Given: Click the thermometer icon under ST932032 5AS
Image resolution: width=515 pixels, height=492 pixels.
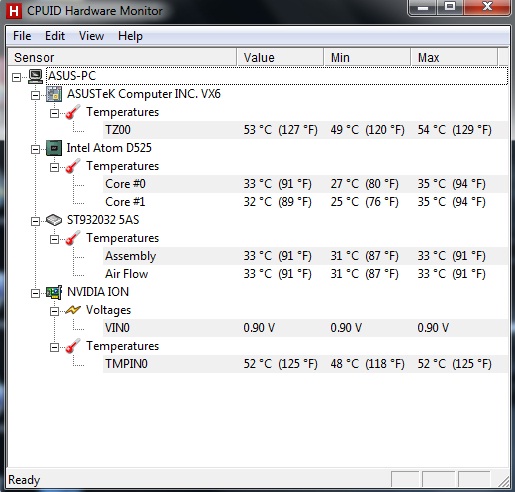Looking at the screenshot, I should click(73, 238).
